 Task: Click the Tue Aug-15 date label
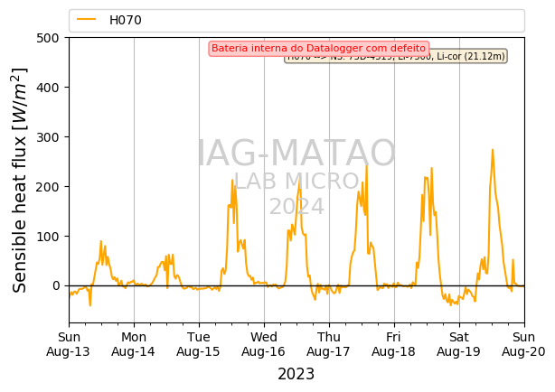tap(199, 344)
